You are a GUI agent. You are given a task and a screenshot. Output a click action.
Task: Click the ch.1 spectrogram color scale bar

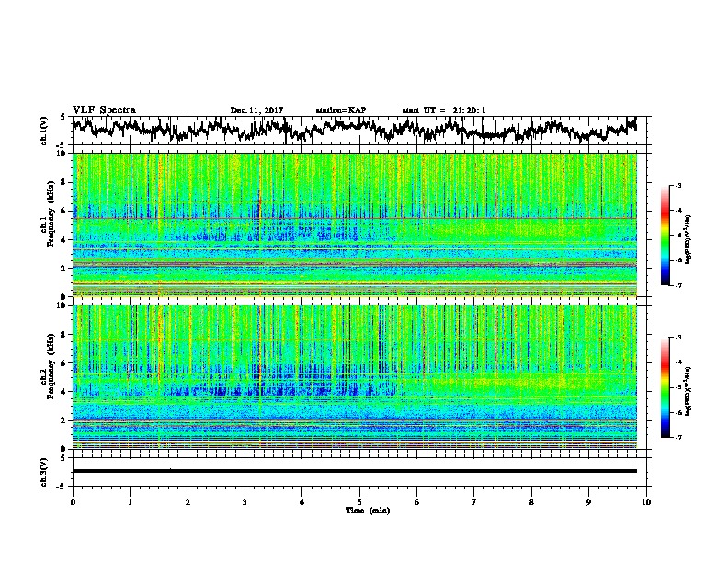coord(665,236)
